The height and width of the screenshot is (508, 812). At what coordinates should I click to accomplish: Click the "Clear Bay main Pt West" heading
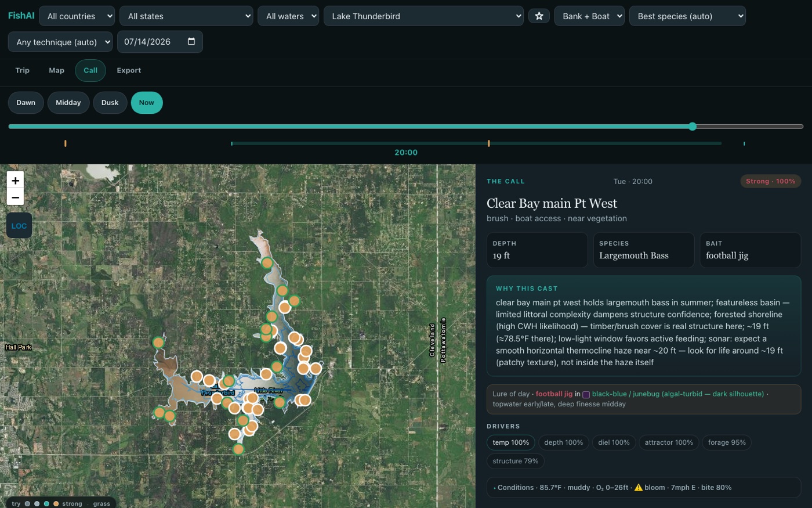click(x=552, y=203)
